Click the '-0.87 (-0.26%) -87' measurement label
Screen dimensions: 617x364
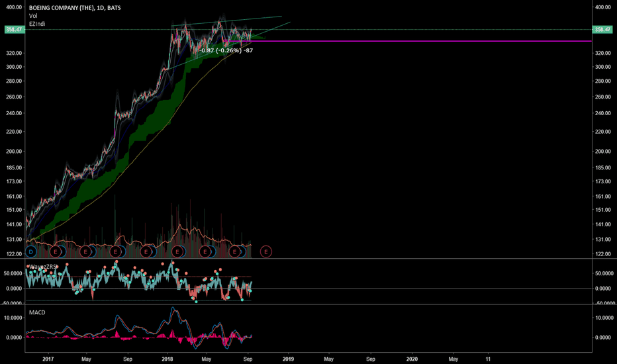[226, 50]
